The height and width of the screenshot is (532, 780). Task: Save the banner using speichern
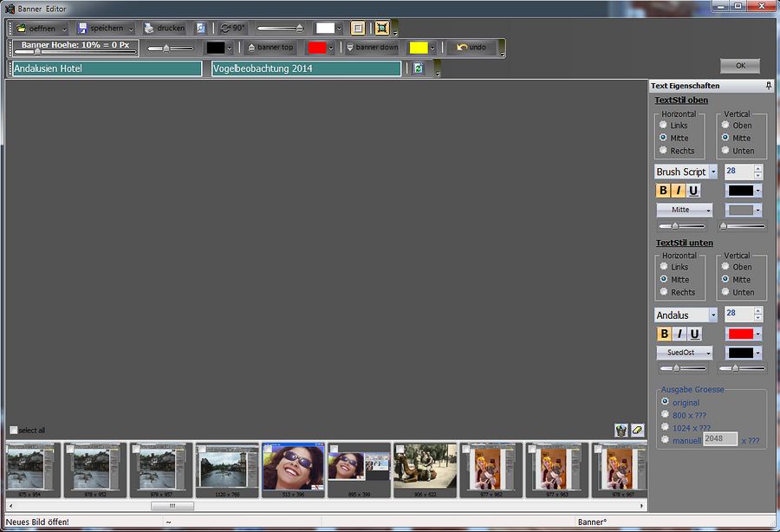click(x=101, y=29)
